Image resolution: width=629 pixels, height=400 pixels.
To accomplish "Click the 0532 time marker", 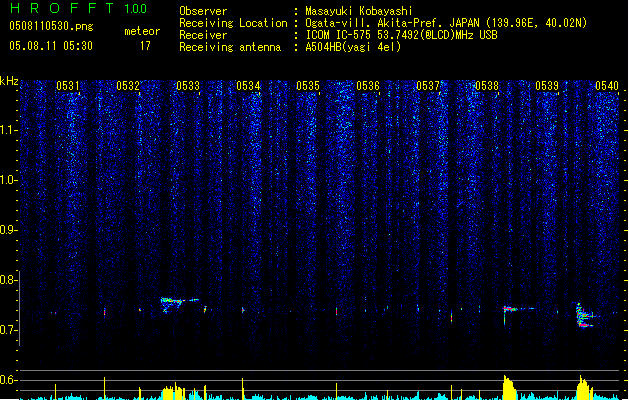I will [x=128, y=86].
